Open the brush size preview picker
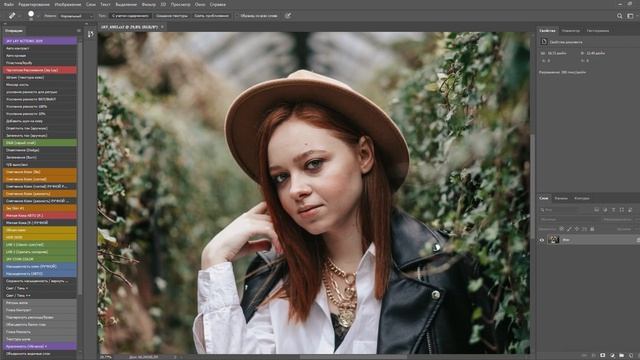Viewport: 640px width, 360px height. coord(31,14)
